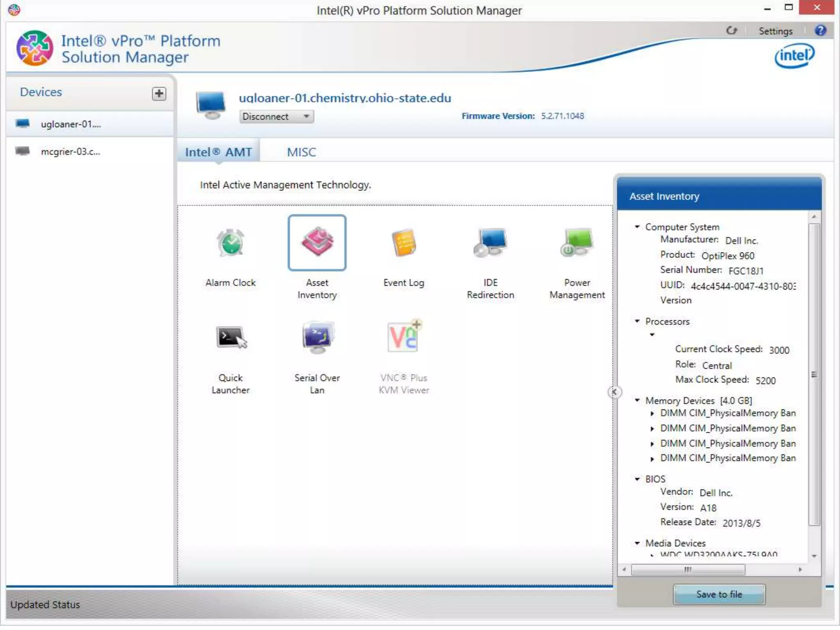The image size is (840, 630).
Task: Click the Asset Inventory horizontal scrollbar thumb
Action: tap(688, 569)
